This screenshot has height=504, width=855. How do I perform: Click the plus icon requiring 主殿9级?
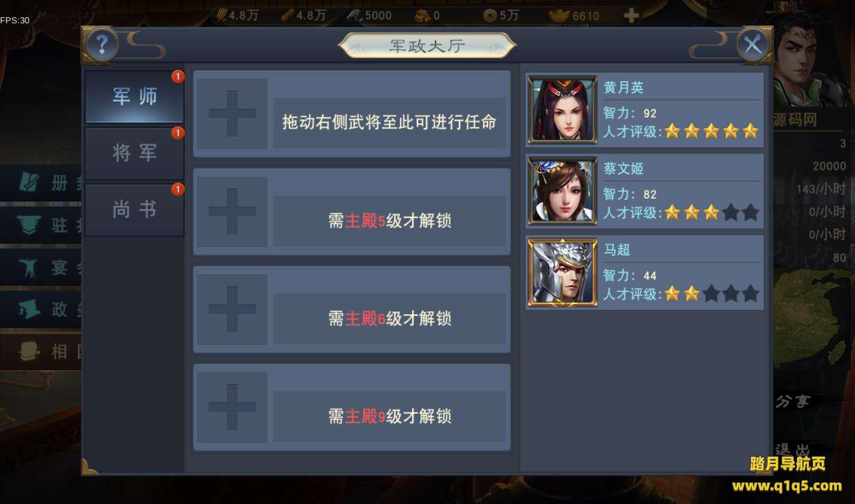coord(232,407)
